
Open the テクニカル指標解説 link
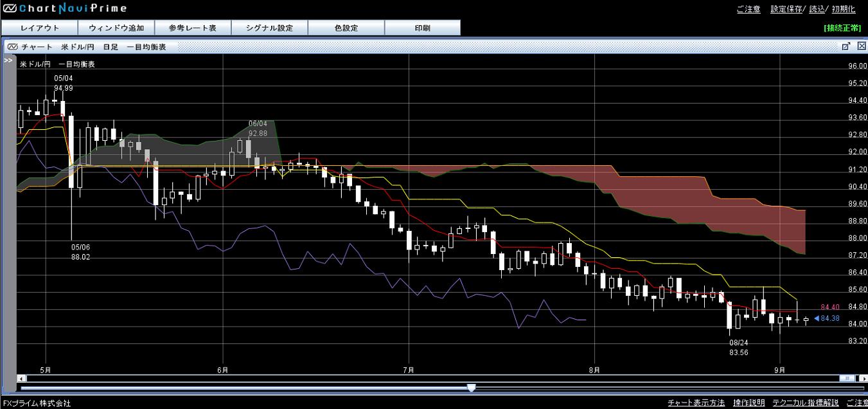click(x=805, y=403)
